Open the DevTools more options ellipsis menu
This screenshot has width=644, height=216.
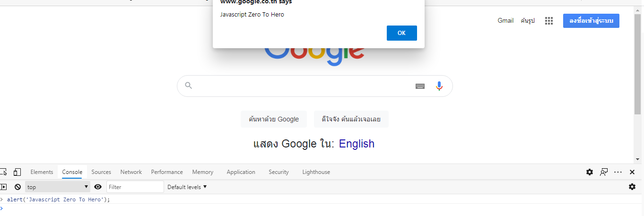[618, 172]
